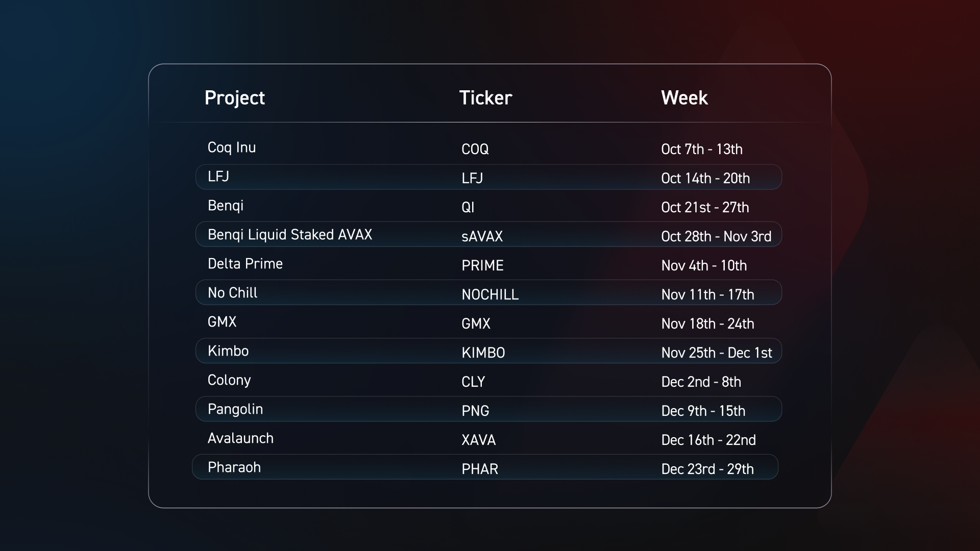Select the Avalaunch project name
The image size is (980, 551).
point(240,438)
